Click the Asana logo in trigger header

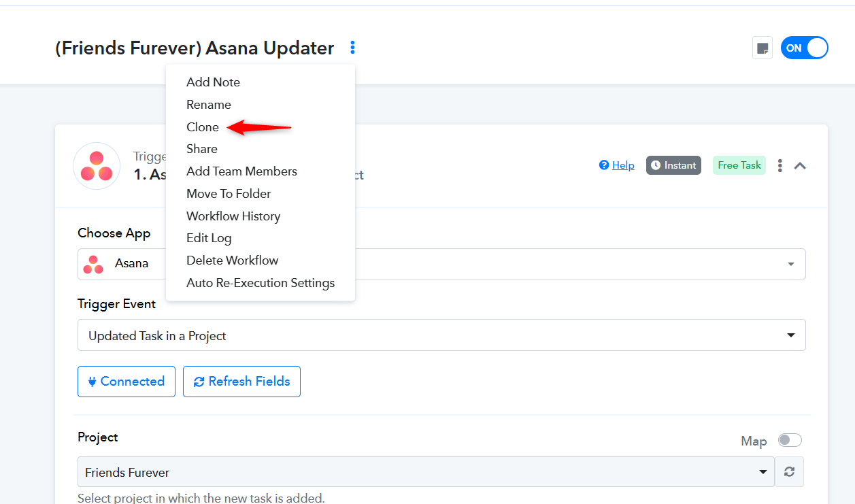97,166
